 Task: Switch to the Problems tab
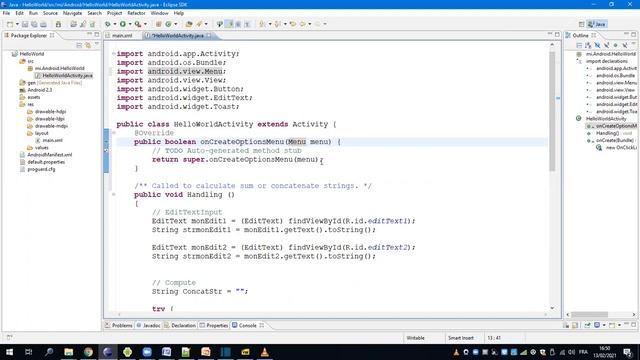[119, 325]
